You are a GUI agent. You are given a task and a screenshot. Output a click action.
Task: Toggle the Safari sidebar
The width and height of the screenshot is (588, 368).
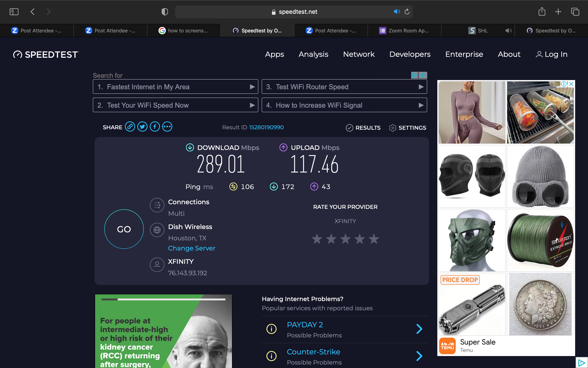click(x=14, y=12)
